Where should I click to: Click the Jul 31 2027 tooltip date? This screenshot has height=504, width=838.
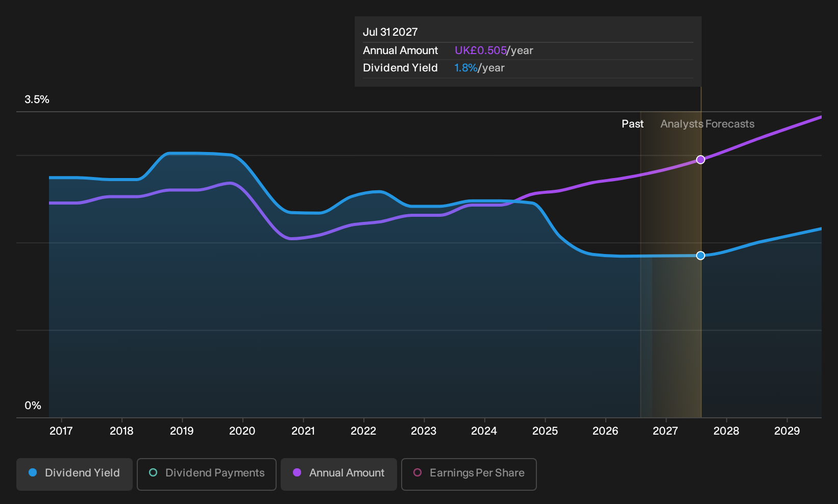390,32
